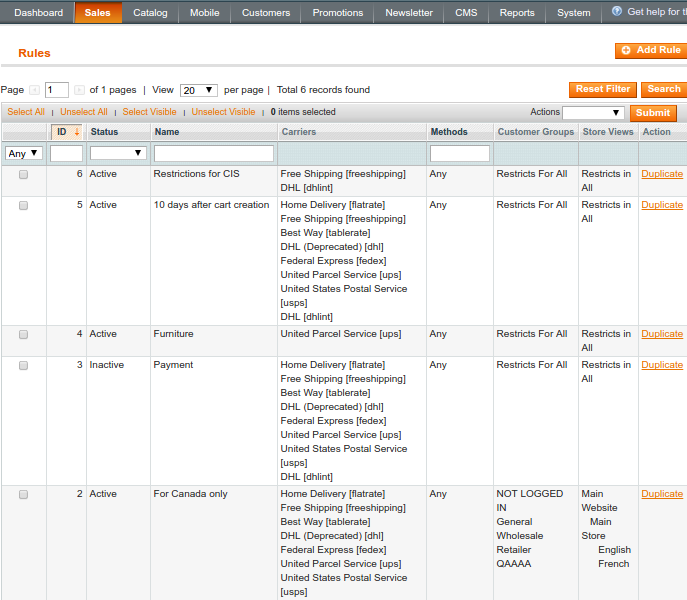This screenshot has height=600, width=687.
Task: Click the Select Visible link
Action: 149,112
